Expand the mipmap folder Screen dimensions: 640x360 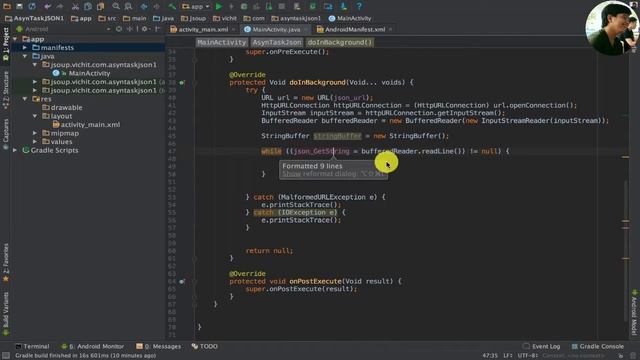click(x=35, y=133)
